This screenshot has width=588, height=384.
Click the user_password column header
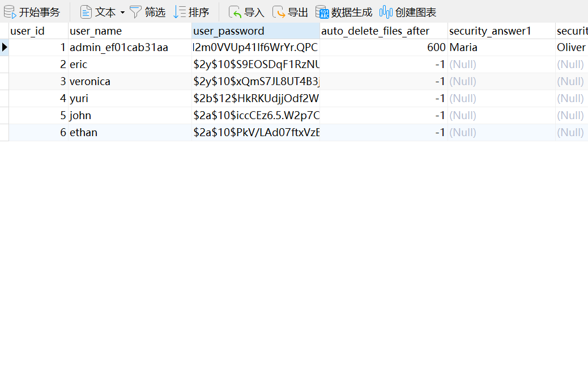255,31
